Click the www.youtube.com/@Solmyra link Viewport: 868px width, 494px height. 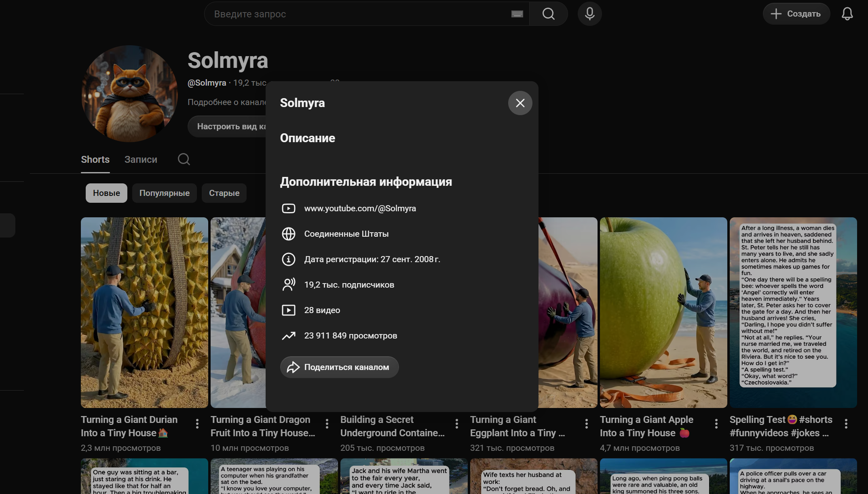pyautogui.click(x=360, y=208)
